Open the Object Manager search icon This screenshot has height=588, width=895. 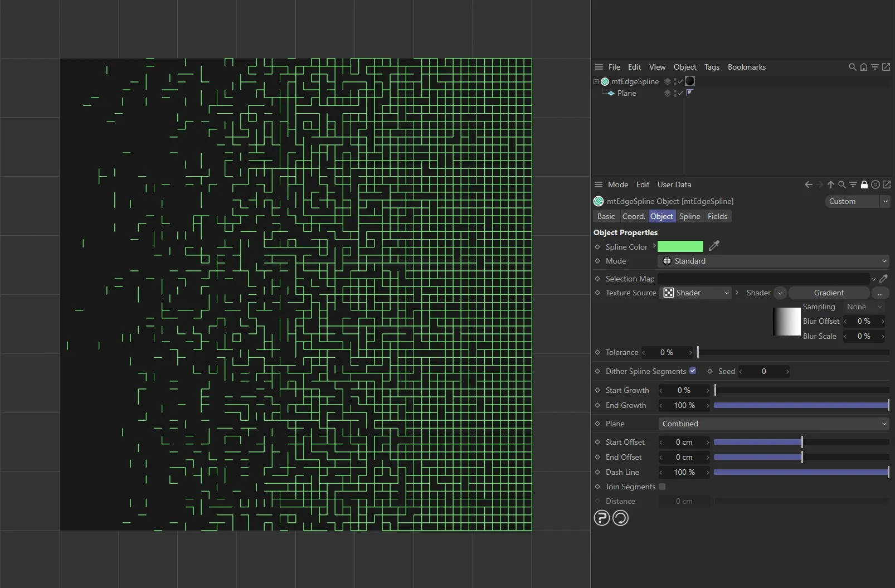[x=852, y=67]
